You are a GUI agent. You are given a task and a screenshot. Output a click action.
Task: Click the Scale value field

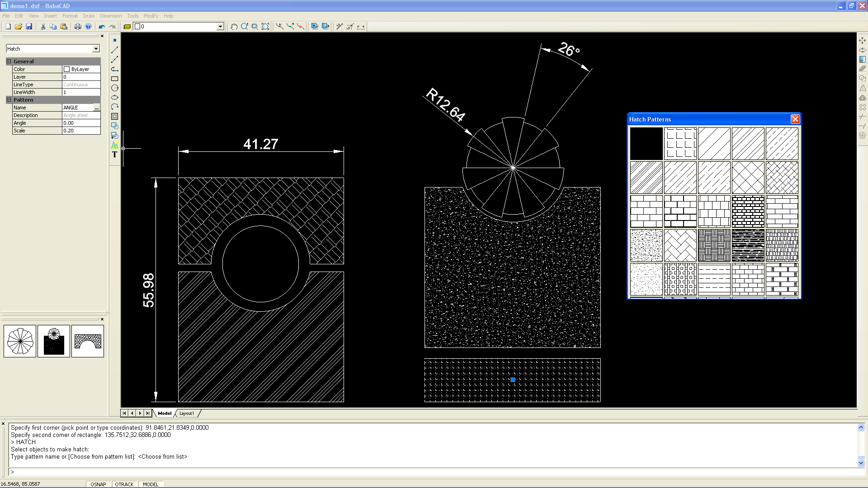[81, 131]
